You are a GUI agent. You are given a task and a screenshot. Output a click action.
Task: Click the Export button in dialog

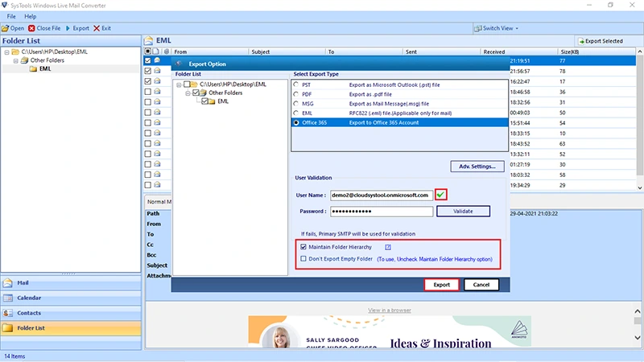tap(441, 285)
